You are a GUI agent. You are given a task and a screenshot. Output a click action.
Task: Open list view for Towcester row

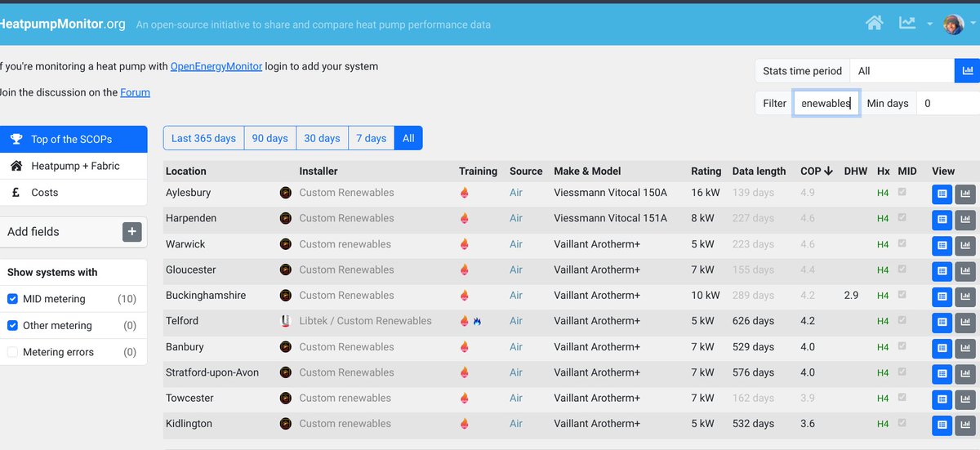pyautogui.click(x=942, y=399)
